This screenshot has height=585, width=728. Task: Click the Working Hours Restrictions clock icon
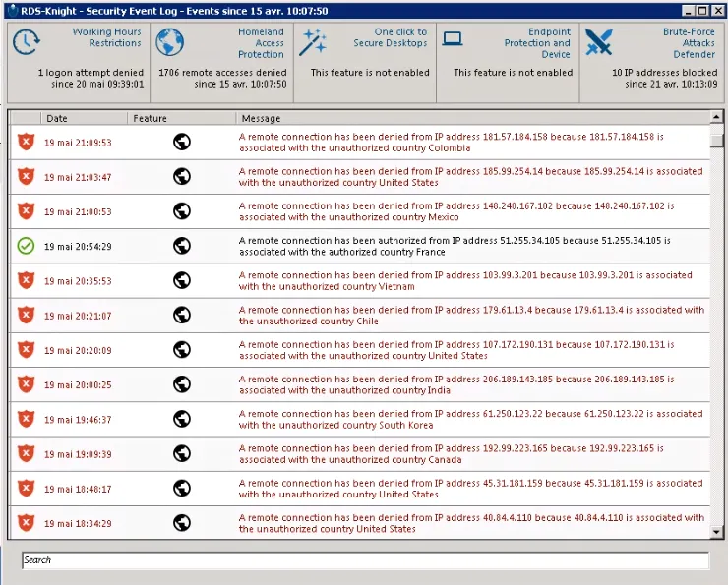pyautogui.click(x=26, y=42)
